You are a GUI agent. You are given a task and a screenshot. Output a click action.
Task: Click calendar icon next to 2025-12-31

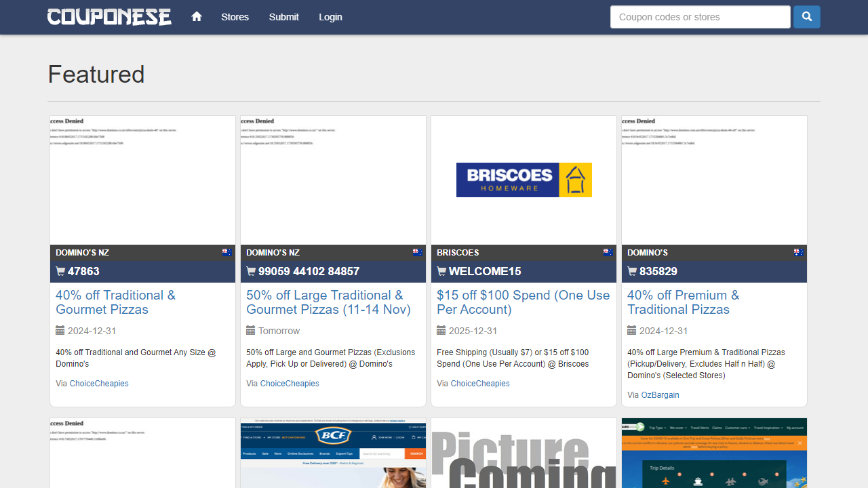click(441, 331)
